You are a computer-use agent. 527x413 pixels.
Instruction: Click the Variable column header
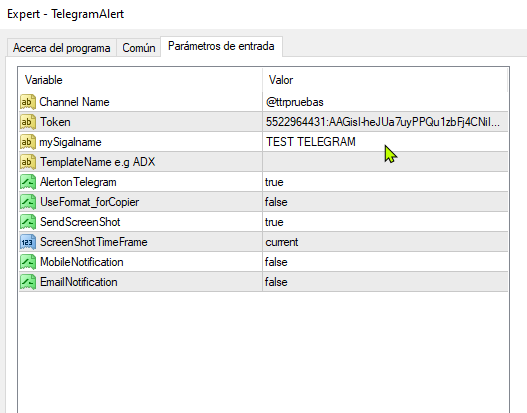(140, 80)
